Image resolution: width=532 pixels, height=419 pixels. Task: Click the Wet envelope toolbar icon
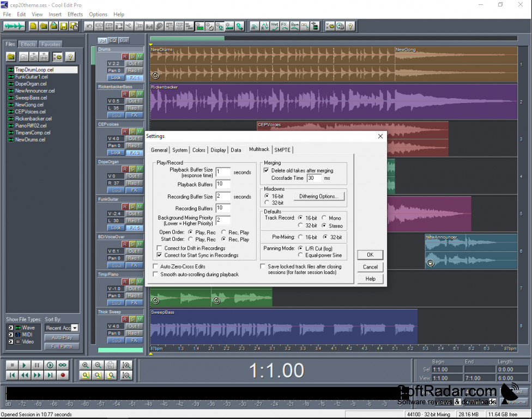[275, 26]
